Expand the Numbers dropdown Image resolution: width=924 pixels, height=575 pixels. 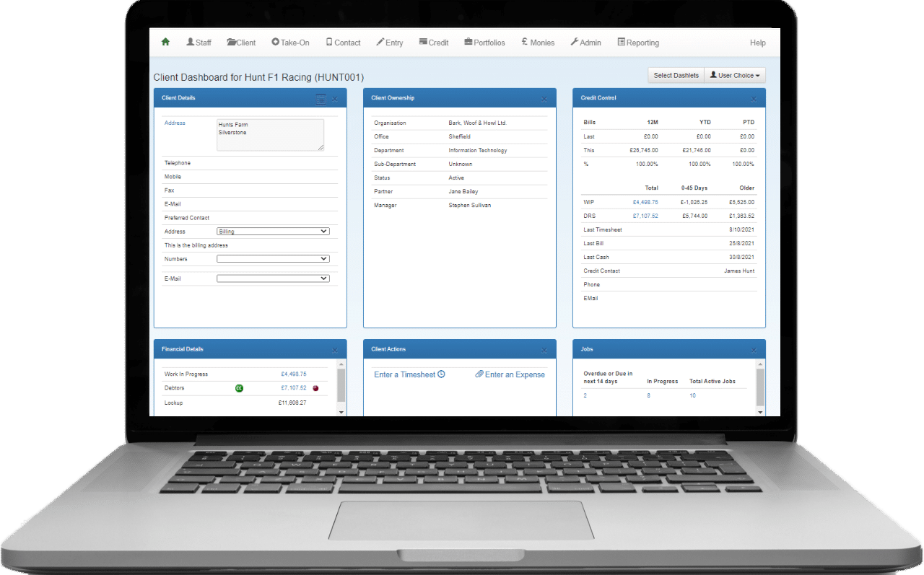273,259
